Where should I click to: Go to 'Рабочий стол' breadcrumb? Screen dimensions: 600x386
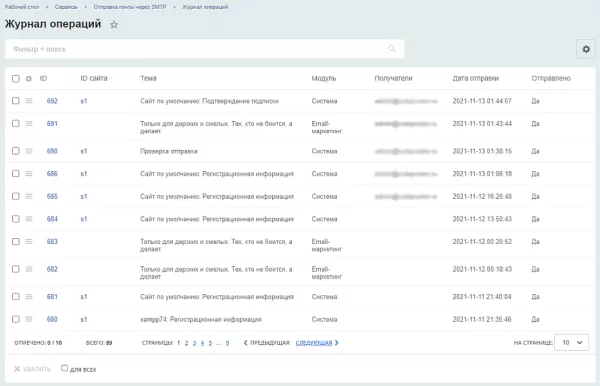pos(22,7)
